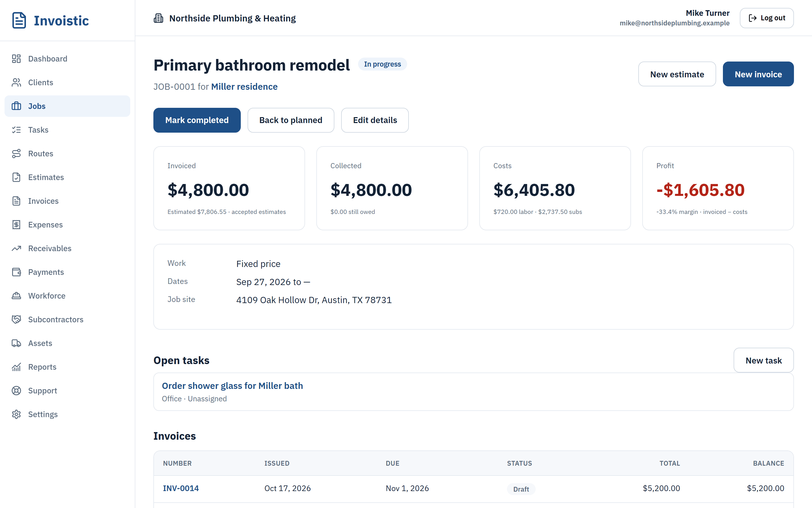Click the Expenses receipt icon
This screenshot has width=812, height=508.
(x=16, y=224)
